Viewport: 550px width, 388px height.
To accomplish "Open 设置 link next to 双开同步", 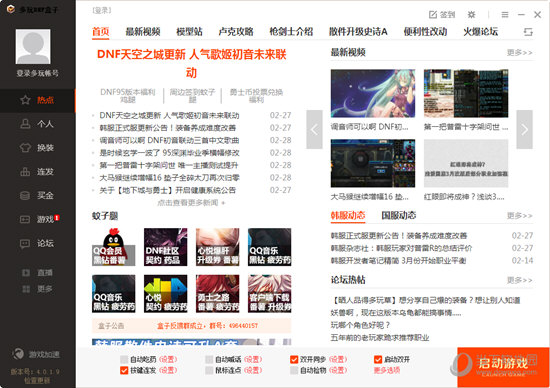I will click(x=338, y=359).
